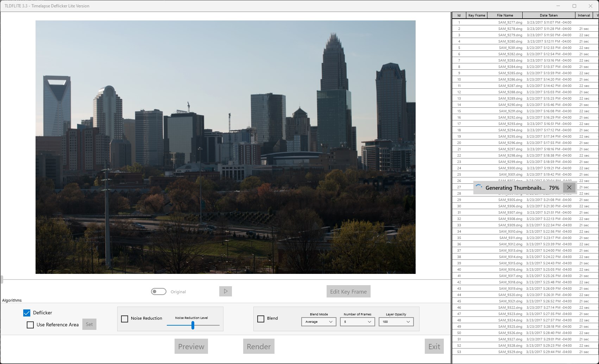Enable the Noise Reduction checkbox
Viewport: 599px width, 364px height.
click(x=125, y=319)
